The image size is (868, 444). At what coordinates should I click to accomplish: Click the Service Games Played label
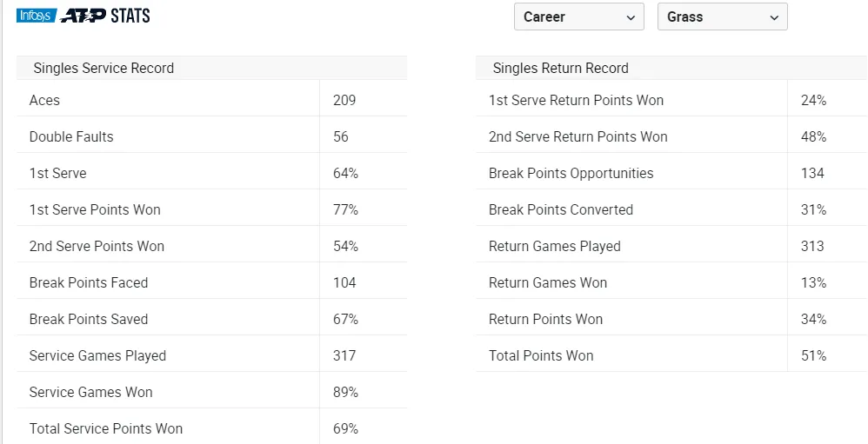97,355
